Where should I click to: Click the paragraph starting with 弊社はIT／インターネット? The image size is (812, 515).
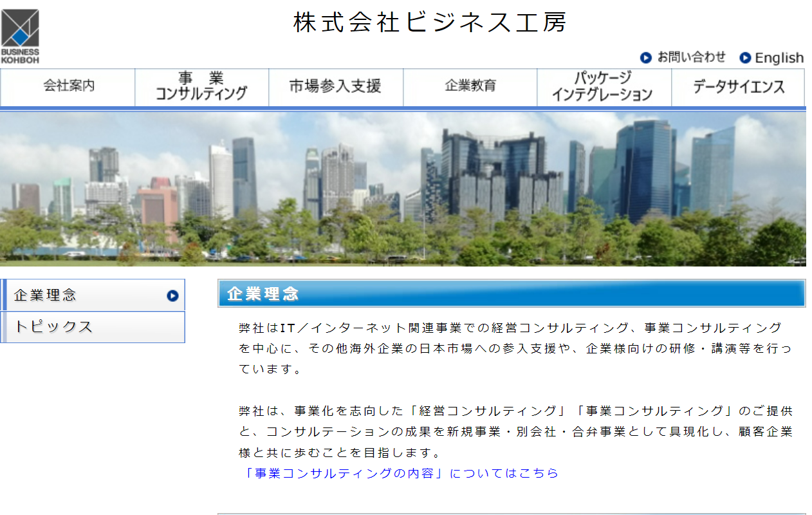tap(515, 348)
